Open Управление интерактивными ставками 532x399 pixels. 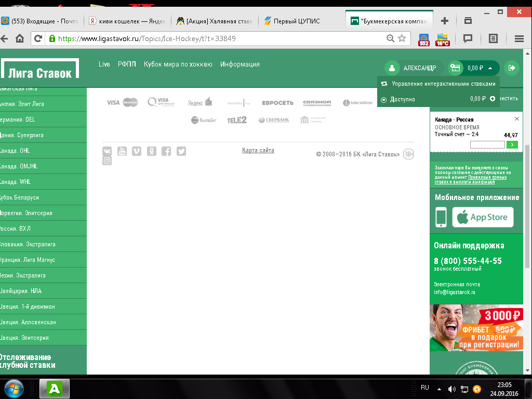point(438,84)
